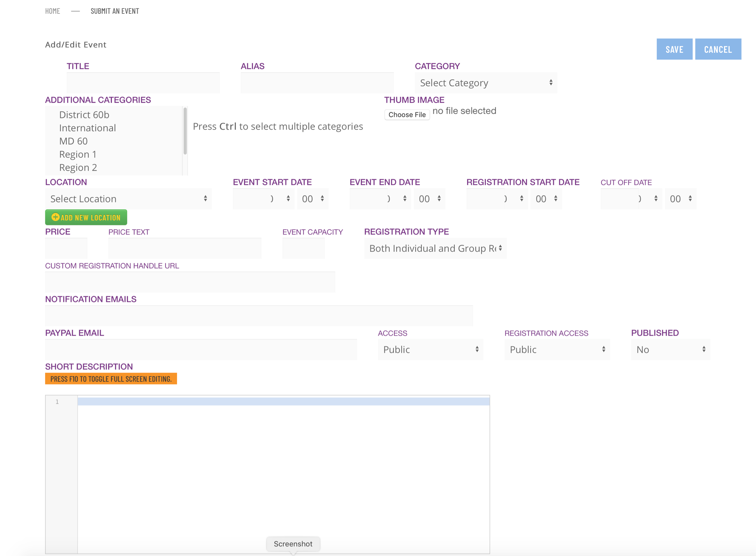756x556 pixels.
Task: Focus the Notification Emails field
Action: (258, 316)
